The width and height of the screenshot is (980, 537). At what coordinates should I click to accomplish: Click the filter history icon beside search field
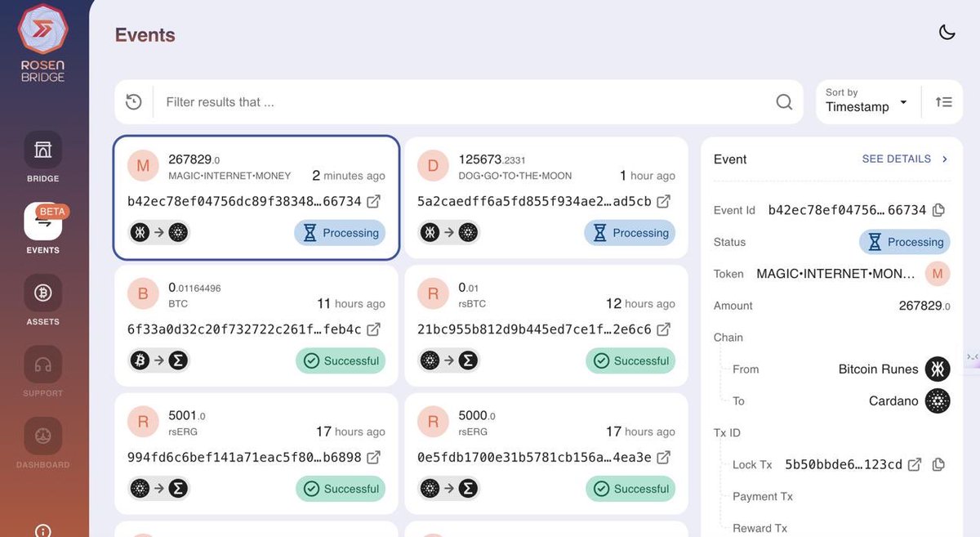(133, 101)
